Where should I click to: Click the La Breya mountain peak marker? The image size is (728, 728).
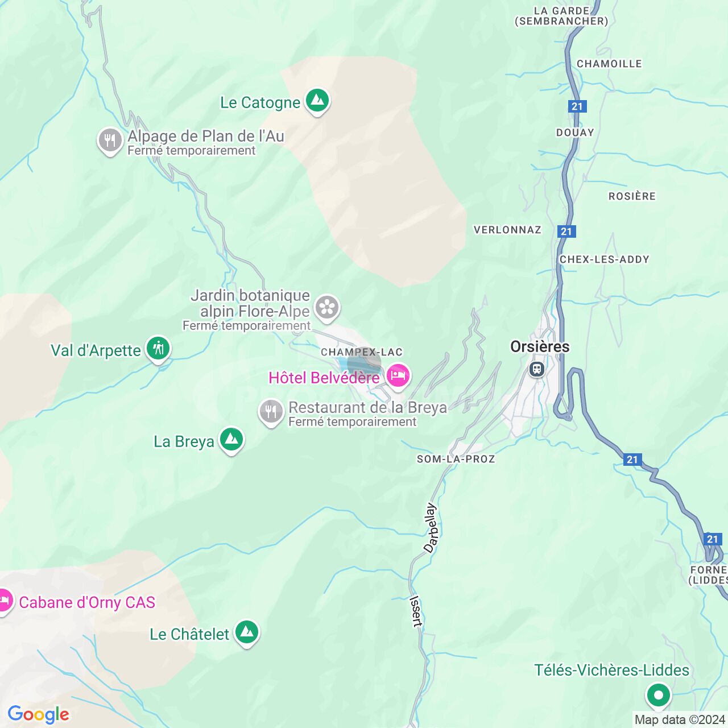[x=231, y=440]
